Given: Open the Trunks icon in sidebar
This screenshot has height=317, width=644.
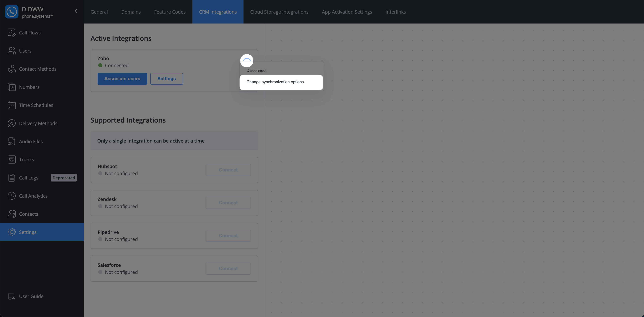Looking at the screenshot, I should coord(12,160).
